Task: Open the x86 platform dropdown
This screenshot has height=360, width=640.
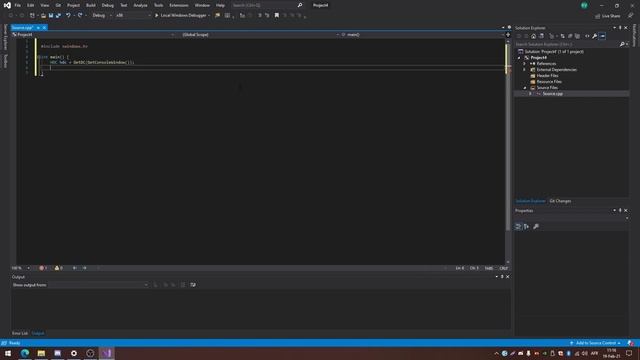Action: pos(133,16)
